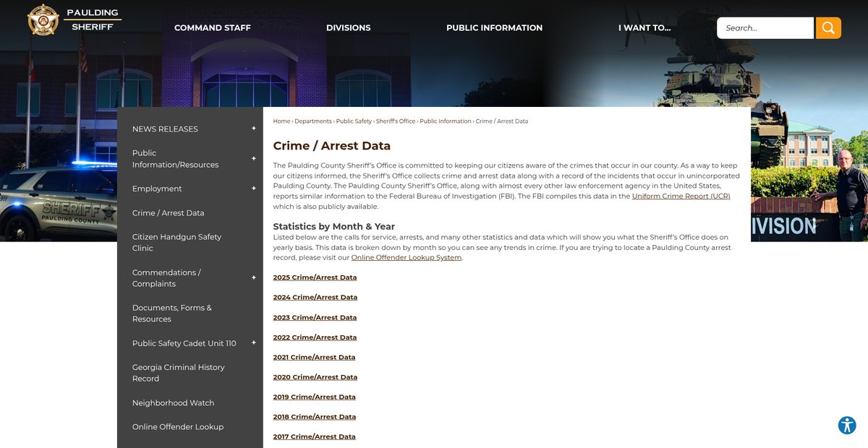The height and width of the screenshot is (448, 868).
Task: Open 2021 Crime/Arrest Data link
Action: [314, 357]
